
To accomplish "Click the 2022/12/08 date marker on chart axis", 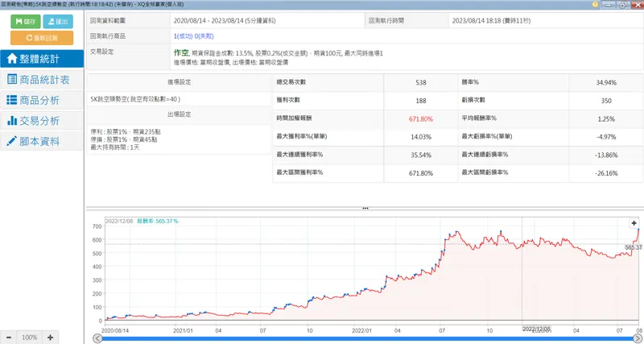I will pyautogui.click(x=537, y=329).
